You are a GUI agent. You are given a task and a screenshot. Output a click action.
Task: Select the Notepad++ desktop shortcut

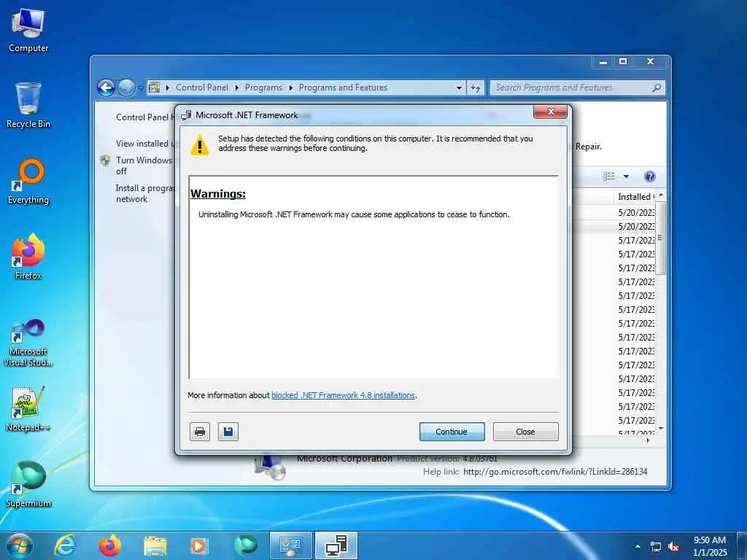28,408
